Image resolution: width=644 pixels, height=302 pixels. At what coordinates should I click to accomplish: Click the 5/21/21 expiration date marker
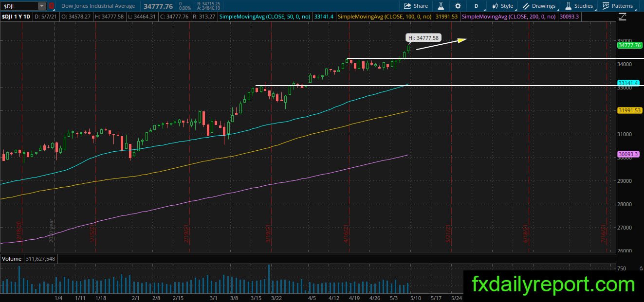tap(448, 234)
